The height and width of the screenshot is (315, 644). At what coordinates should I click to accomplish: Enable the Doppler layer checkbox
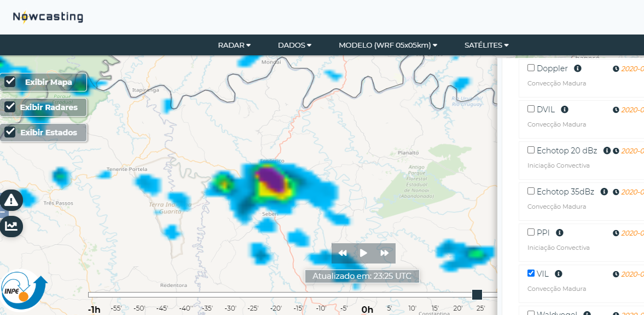(531, 68)
